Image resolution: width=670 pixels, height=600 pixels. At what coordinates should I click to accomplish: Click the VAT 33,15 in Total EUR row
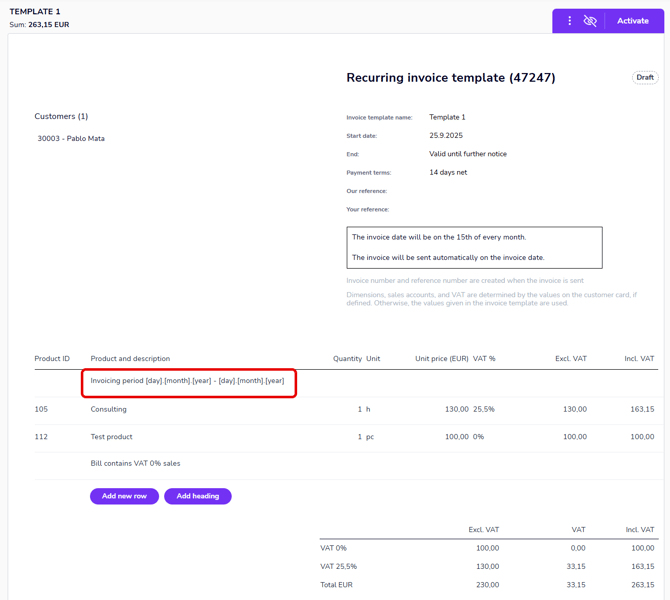click(x=576, y=585)
